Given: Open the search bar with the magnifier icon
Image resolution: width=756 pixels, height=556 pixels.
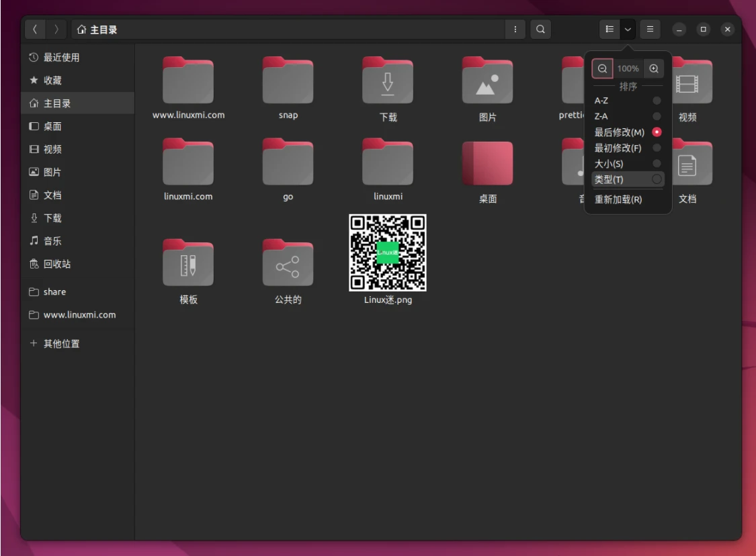Looking at the screenshot, I should click(540, 29).
